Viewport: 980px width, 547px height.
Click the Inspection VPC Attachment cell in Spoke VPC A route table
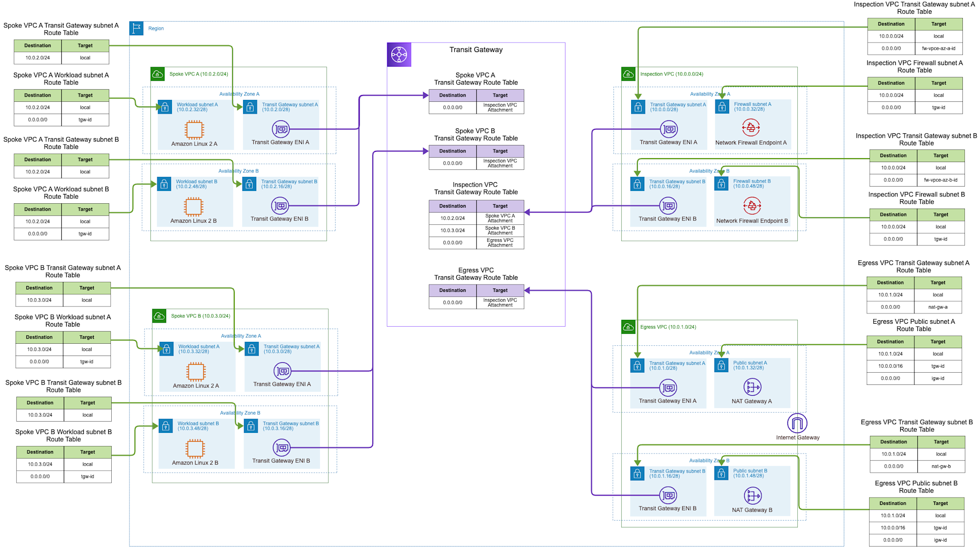point(500,107)
